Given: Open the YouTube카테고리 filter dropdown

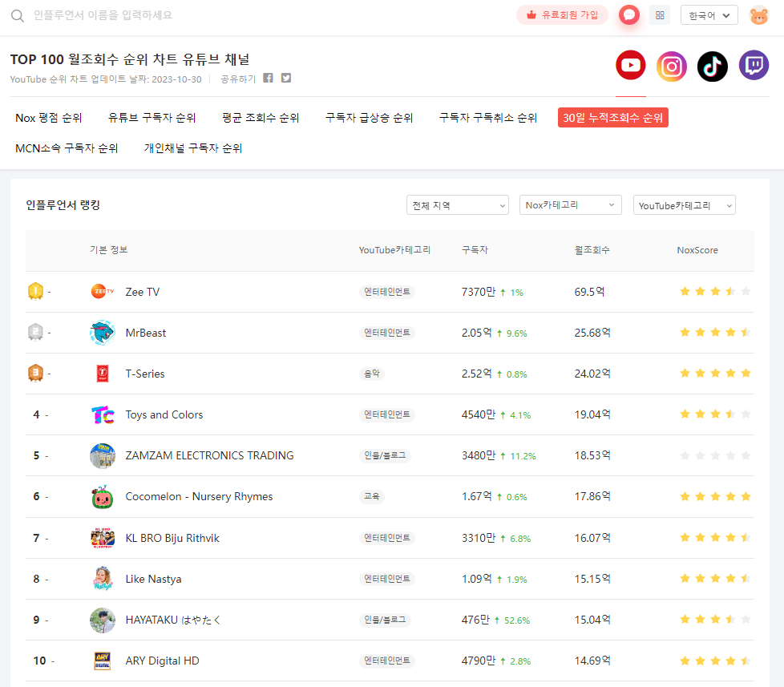Looking at the screenshot, I should 685,205.
